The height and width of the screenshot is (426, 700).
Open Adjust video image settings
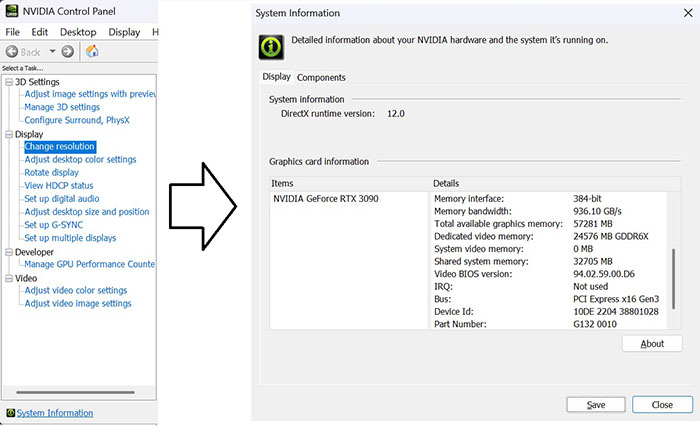coord(78,304)
